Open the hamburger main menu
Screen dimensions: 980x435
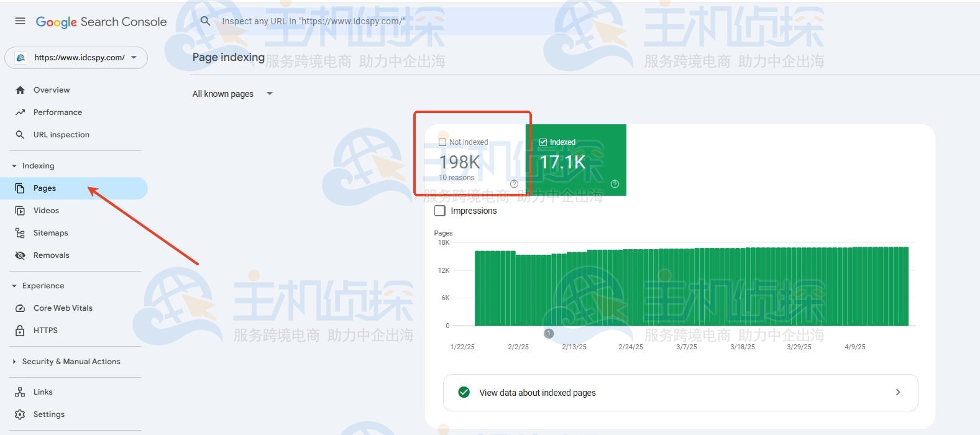coord(20,21)
